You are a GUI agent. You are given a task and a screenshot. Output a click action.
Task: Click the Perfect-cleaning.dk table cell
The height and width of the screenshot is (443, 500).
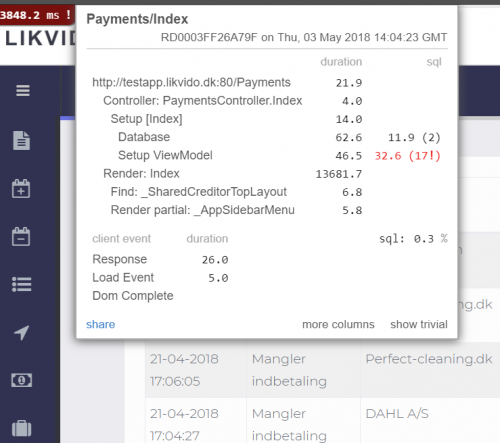(x=430, y=370)
